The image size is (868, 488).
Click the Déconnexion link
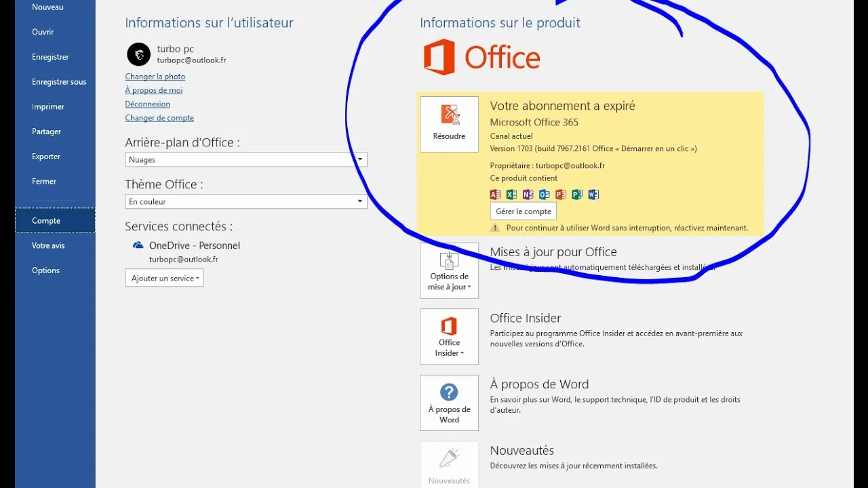pos(147,104)
